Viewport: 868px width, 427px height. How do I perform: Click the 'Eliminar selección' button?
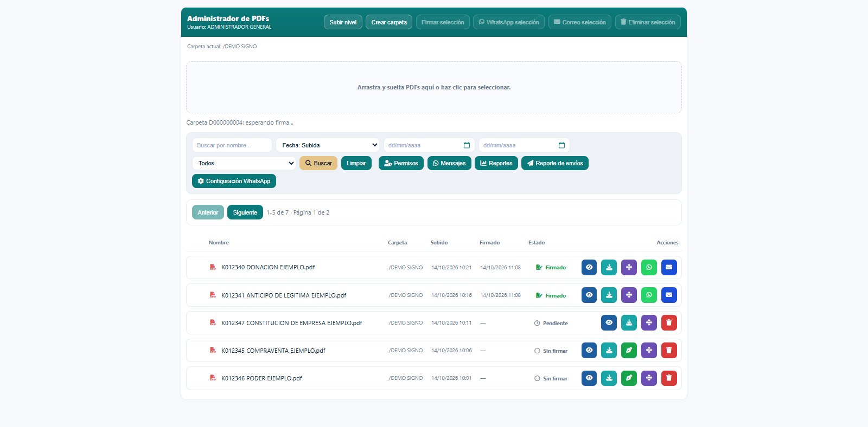click(648, 22)
